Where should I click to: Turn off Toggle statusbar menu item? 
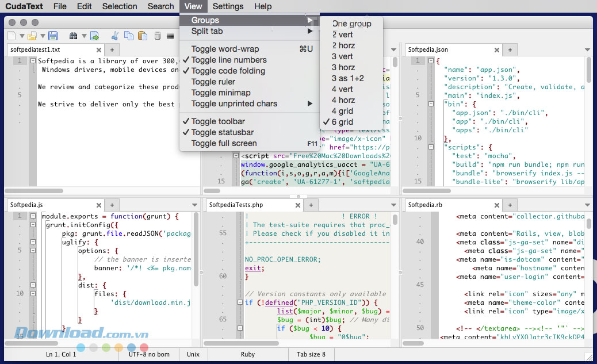point(222,132)
